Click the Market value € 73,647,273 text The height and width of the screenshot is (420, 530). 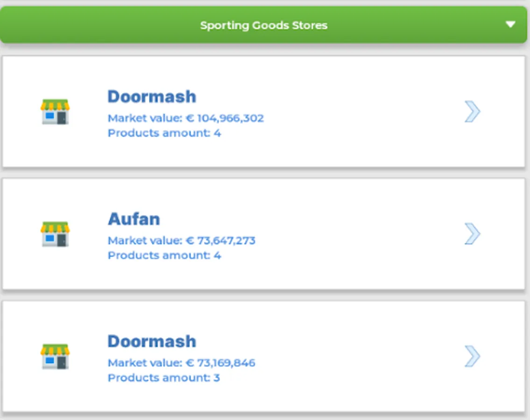[x=182, y=241]
